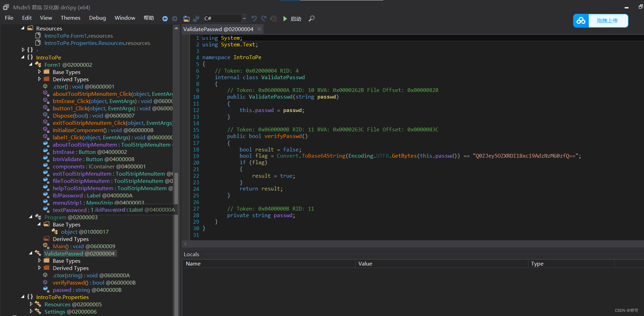644x316 pixels.
Task: Collapse the Resources folder node
Action: pos(23,28)
